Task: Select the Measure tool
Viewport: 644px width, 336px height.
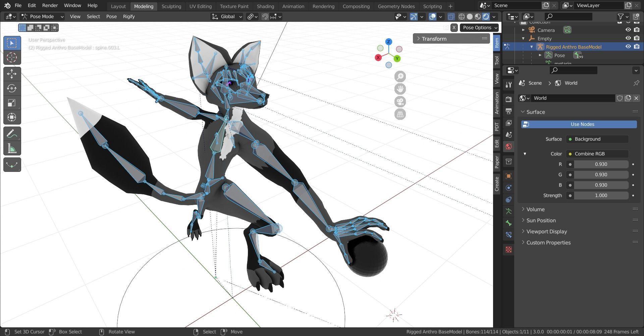Action: click(x=12, y=148)
